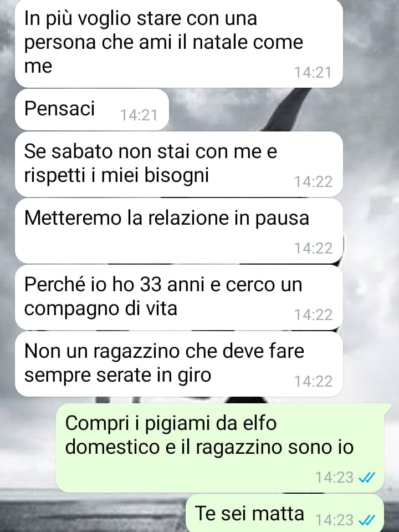Click the 14:22 timestamp on 'rispetti i miei bisogni'
399x532 pixels.
313,182
